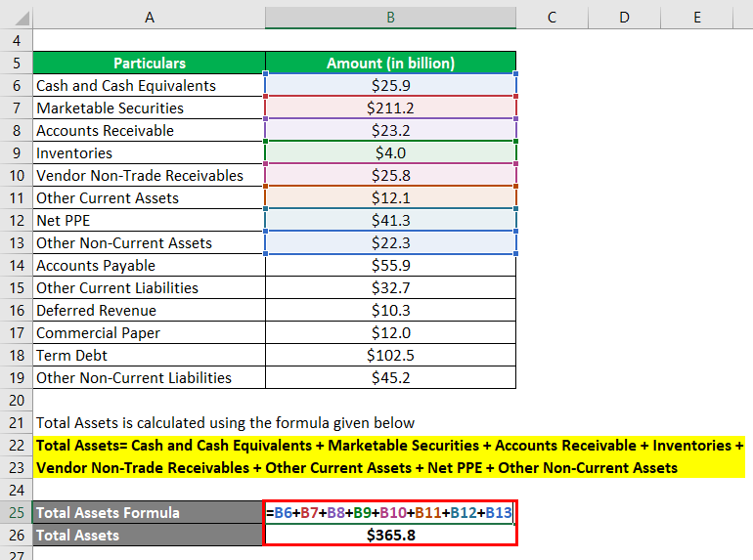Click the =B6+B7+...+B13 formula cell
Image resolution: width=753 pixels, height=560 pixels.
click(390, 512)
